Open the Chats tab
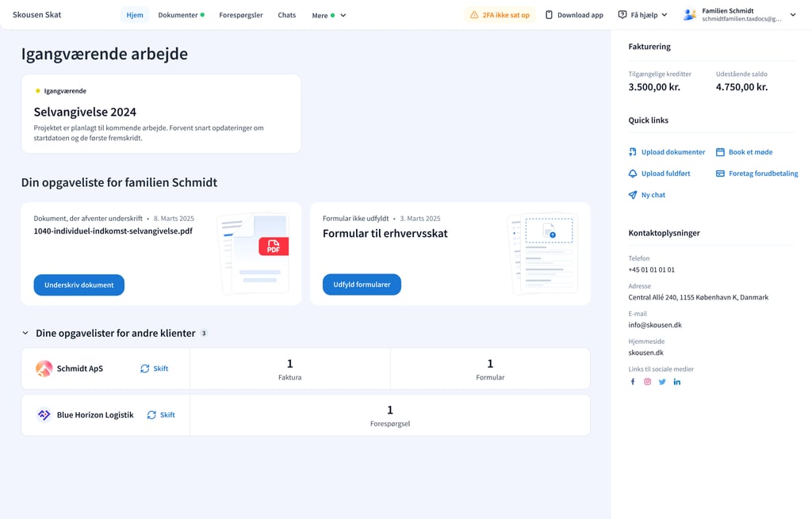The height and width of the screenshot is (519, 812). click(x=286, y=15)
